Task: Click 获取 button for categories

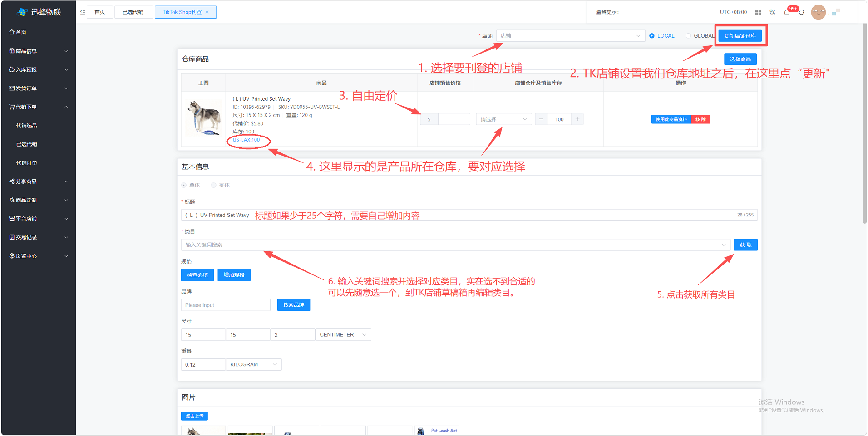Action: pyautogui.click(x=745, y=245)
